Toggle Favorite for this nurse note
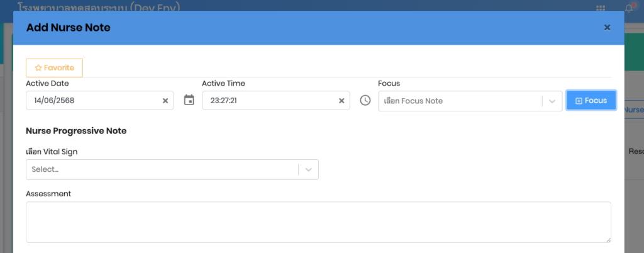The height and width of the screenshot is (253, 644). 54,68
